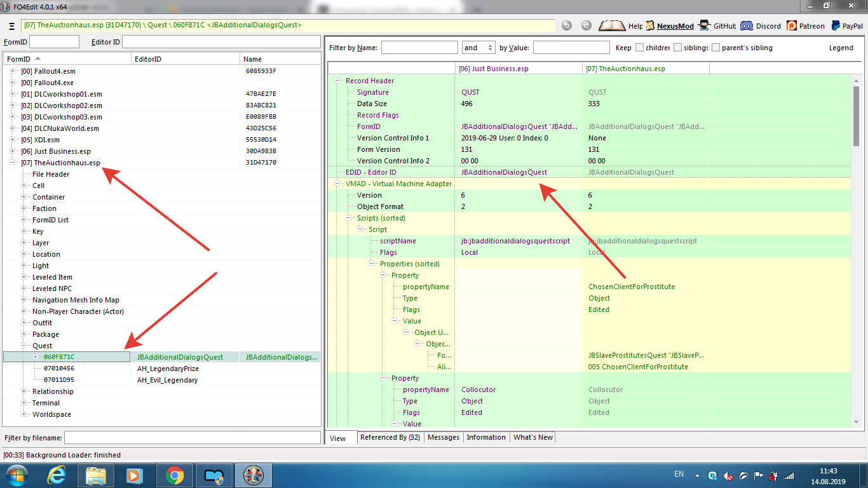
Task: Open the Discord server link
Action: tap(760, 26)
